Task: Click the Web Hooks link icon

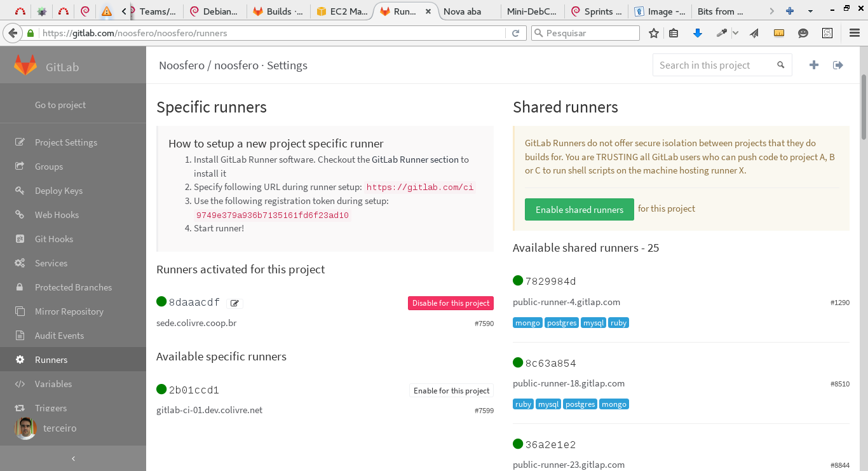Action: tap(20, 215)
